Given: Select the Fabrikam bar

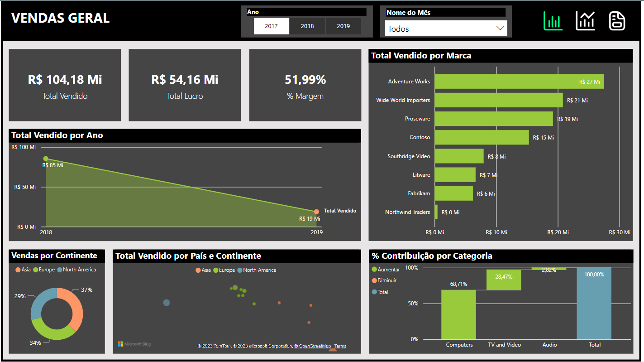Looking at the screenshot, I should coord(454,193).
